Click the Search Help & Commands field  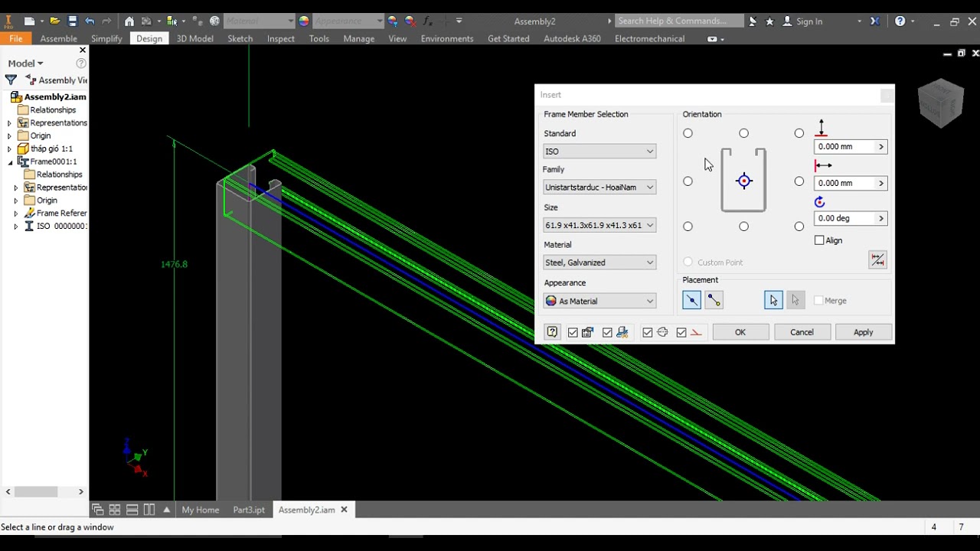[x=679, y=21]
